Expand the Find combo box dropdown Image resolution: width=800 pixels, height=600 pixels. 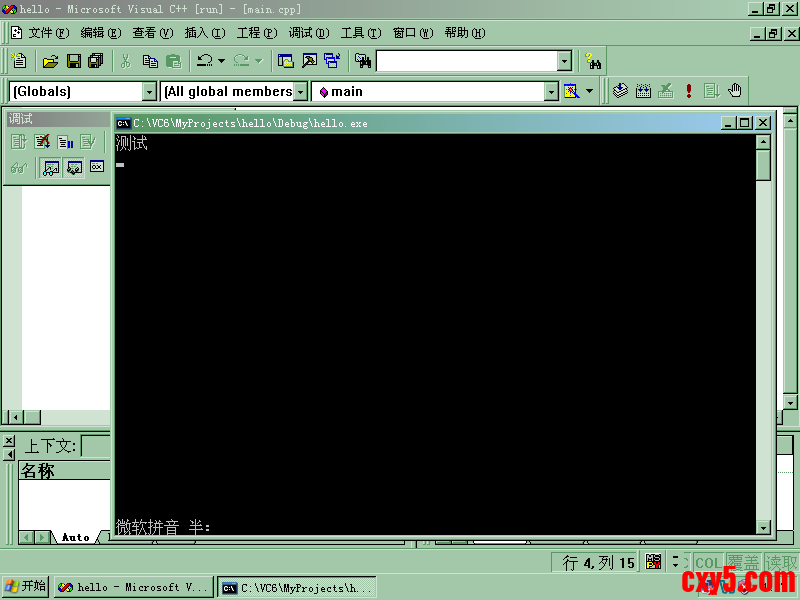tap(564, 61)
